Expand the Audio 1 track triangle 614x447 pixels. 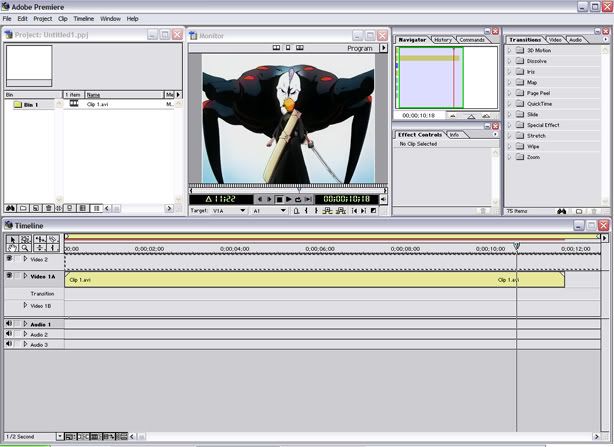25,324
